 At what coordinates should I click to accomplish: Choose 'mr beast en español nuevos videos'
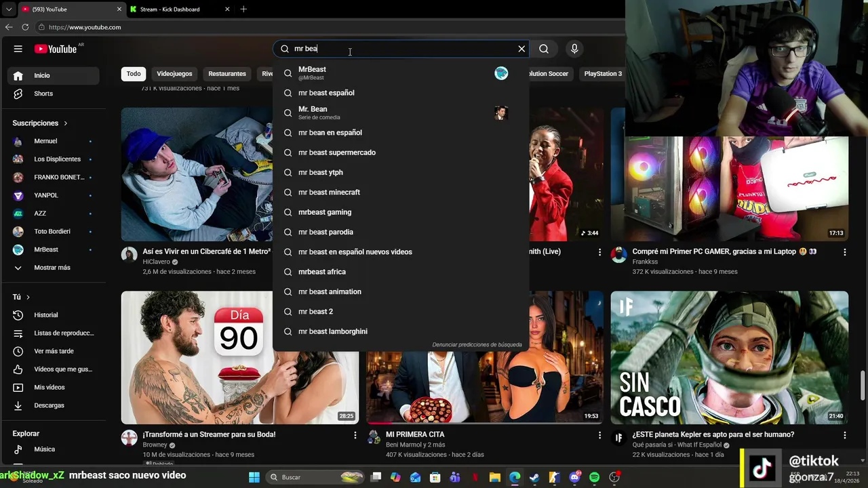(x=401, y=252)
